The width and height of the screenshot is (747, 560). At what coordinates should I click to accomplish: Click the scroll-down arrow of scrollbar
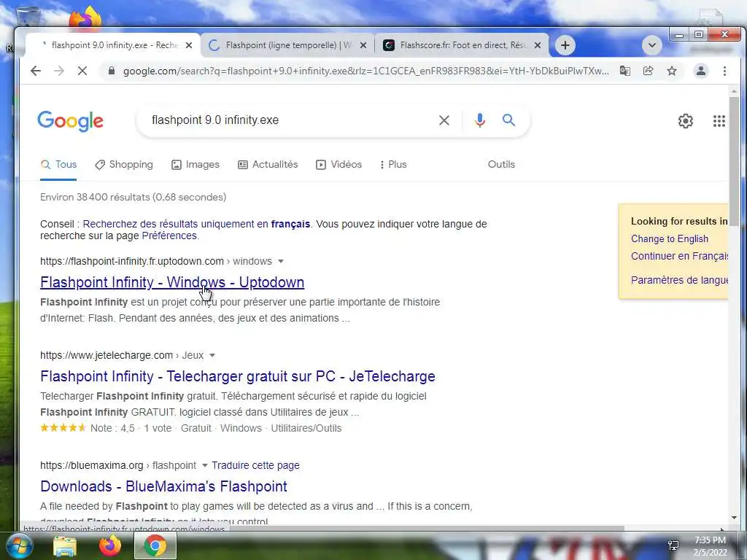point(734,518)
